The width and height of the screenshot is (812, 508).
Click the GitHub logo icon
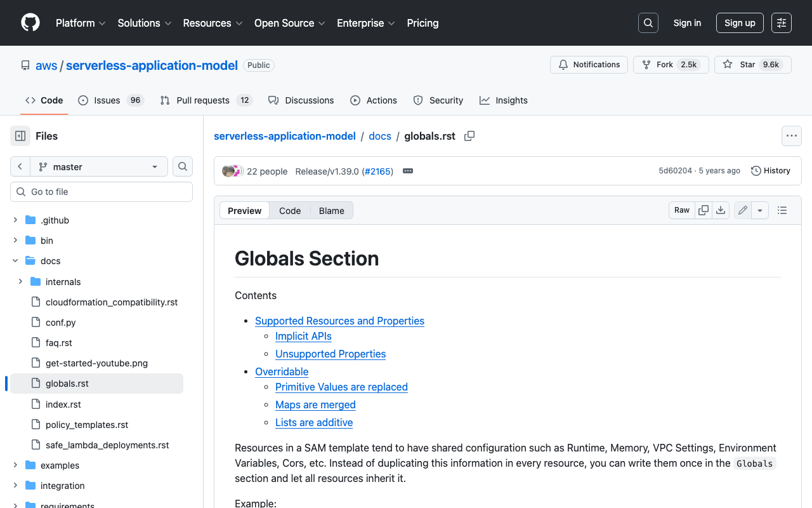(x=30, y=23)
